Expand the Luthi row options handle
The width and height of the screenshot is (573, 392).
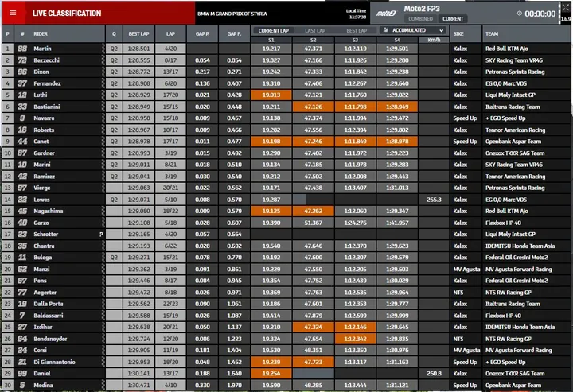103,95
